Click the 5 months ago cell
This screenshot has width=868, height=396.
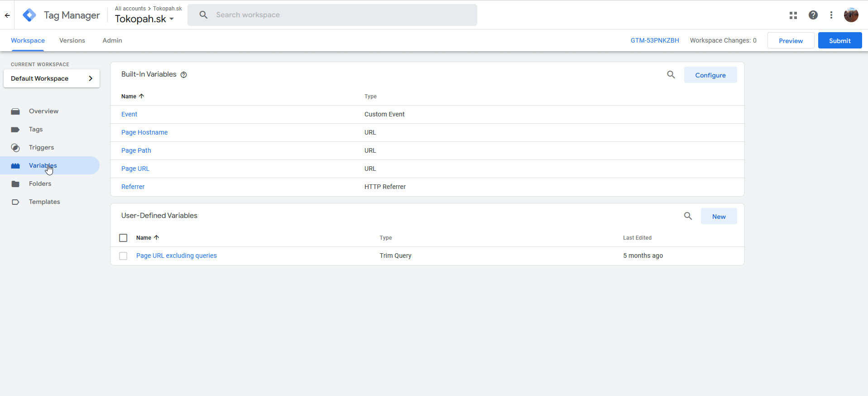[643, 256]
